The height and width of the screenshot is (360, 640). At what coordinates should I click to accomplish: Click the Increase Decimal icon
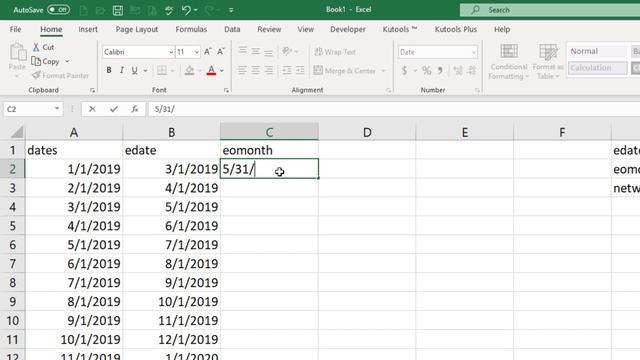tap(458, 71)
